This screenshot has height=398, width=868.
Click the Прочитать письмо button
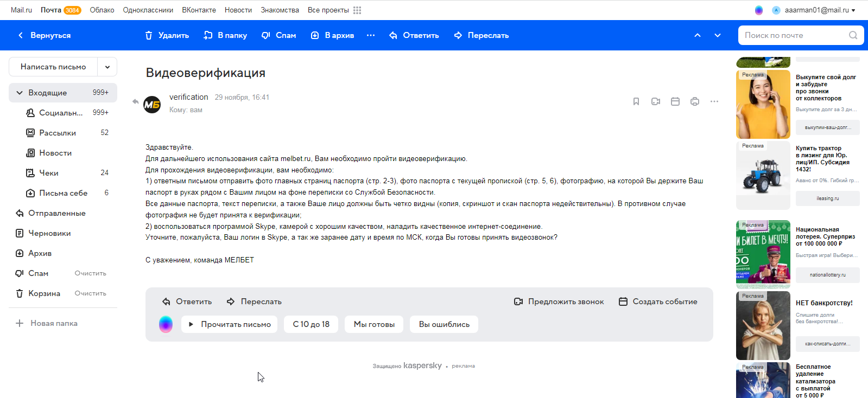tap(229, 324)
